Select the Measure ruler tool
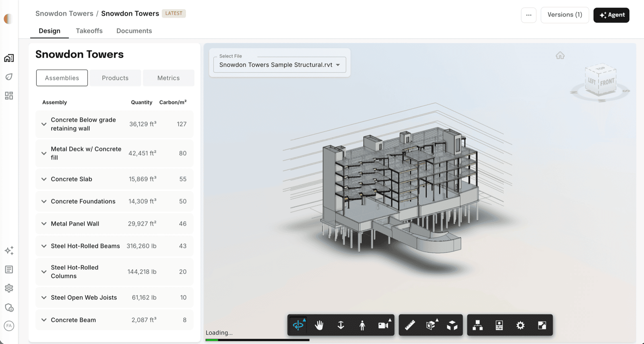The image size is (644, 344). (x=410, y=325)
